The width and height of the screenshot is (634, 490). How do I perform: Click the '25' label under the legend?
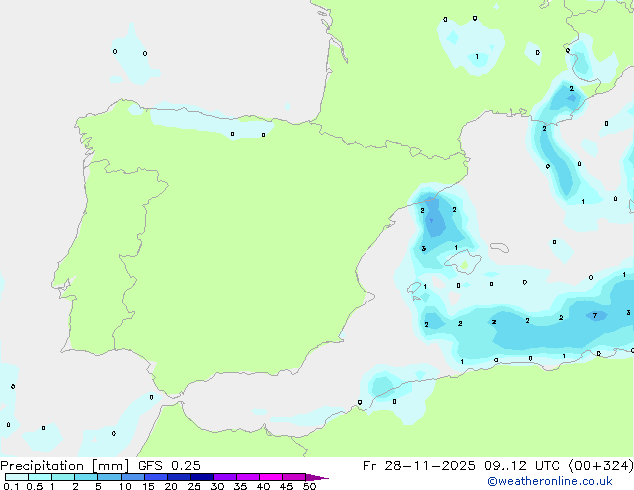coord(194,486)
